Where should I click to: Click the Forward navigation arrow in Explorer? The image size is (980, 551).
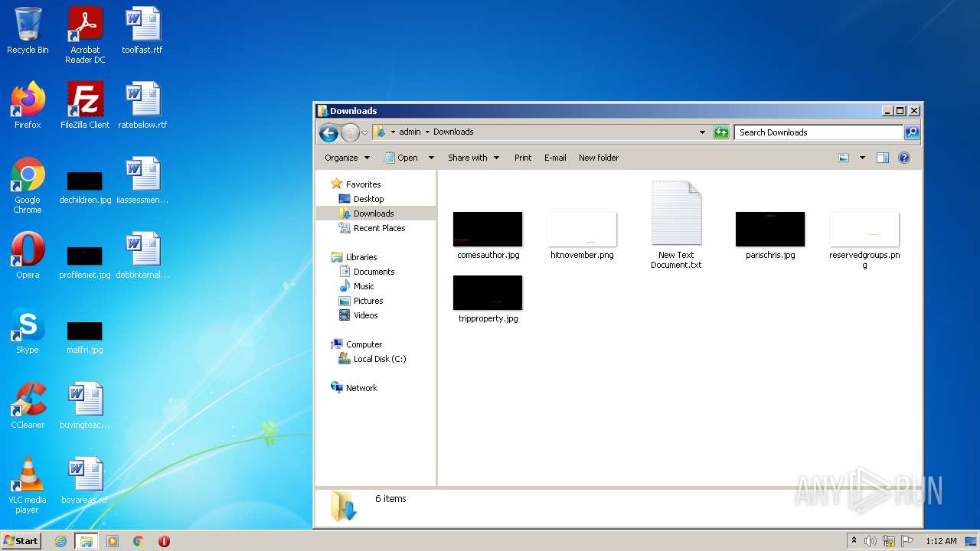350,132
